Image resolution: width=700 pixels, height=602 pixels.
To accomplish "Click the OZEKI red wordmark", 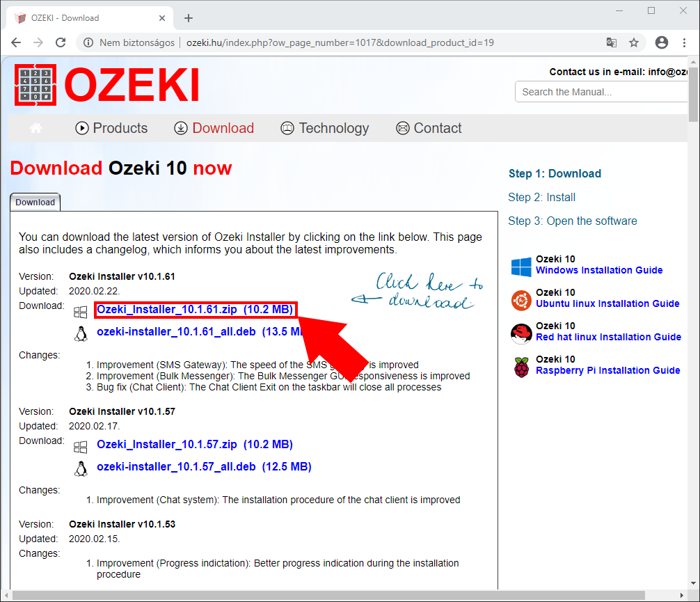I will (132, 85).
